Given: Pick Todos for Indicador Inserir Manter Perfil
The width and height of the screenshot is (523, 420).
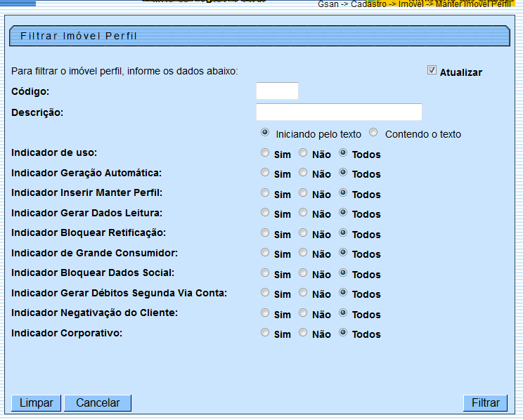Looking at the screenshot, I should point(343,192).
